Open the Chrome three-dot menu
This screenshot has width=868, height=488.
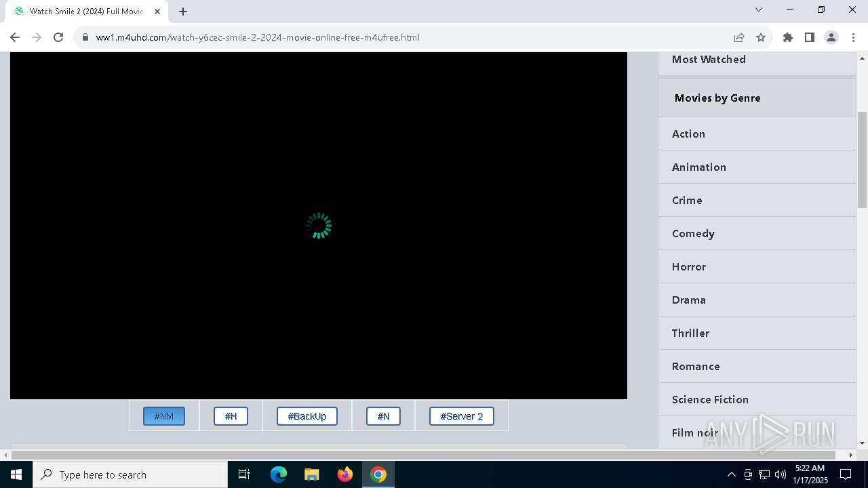click(x=852, y=37)
